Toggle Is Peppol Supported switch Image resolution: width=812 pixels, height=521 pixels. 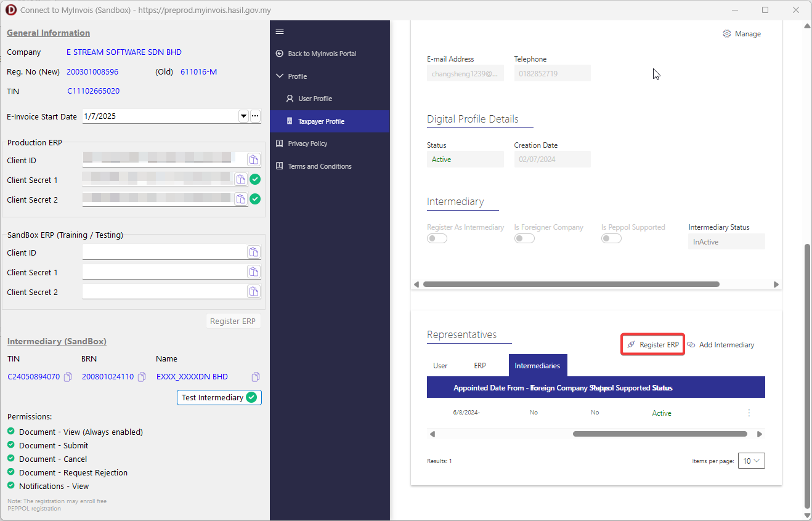611,239
